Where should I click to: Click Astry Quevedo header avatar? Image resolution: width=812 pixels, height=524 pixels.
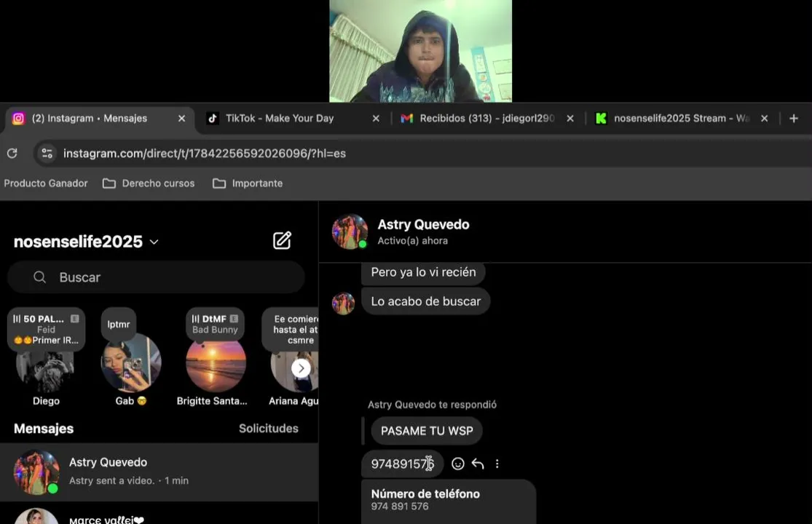tap(350, 231)
